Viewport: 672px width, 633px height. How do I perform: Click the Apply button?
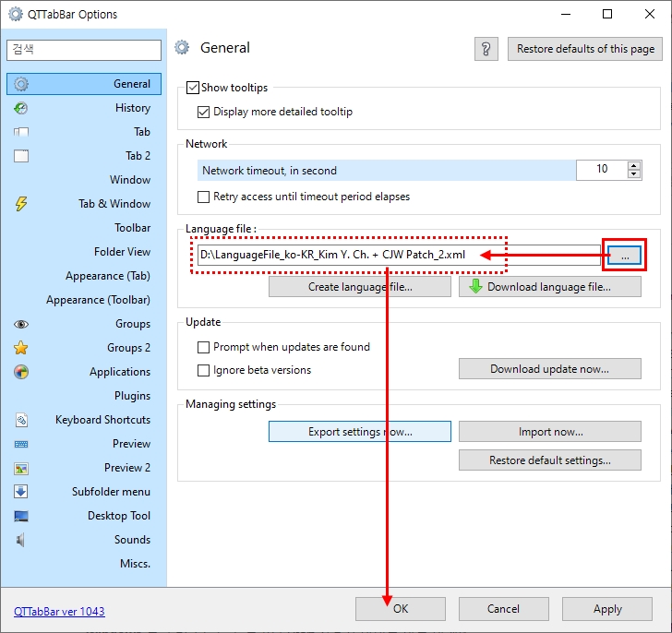[x=607, y=609]
